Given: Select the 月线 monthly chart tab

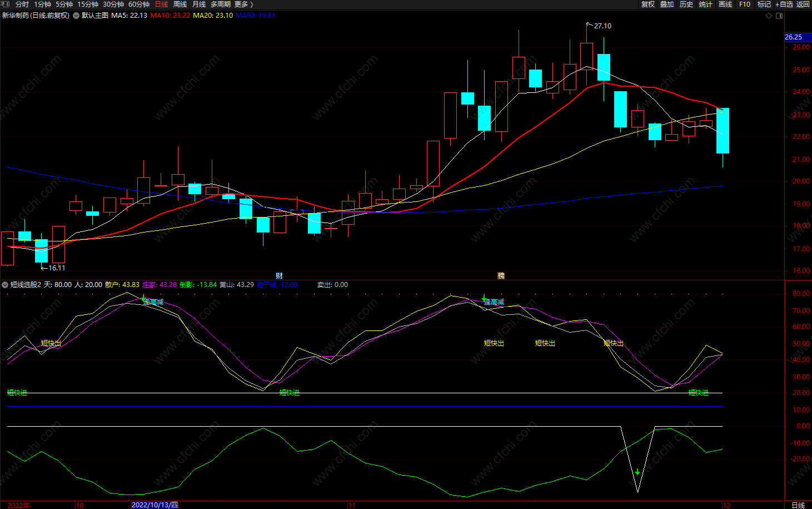Looking at the screenshot, I should tap(199, 4).
